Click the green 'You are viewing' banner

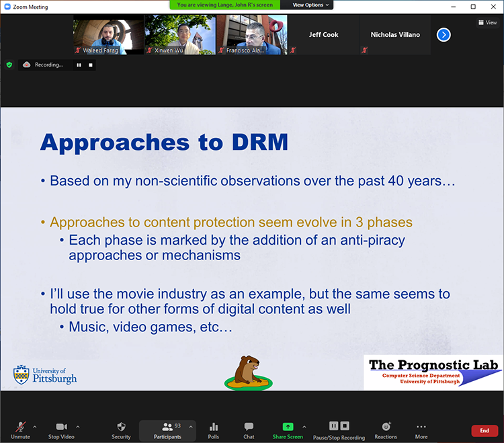224,5
